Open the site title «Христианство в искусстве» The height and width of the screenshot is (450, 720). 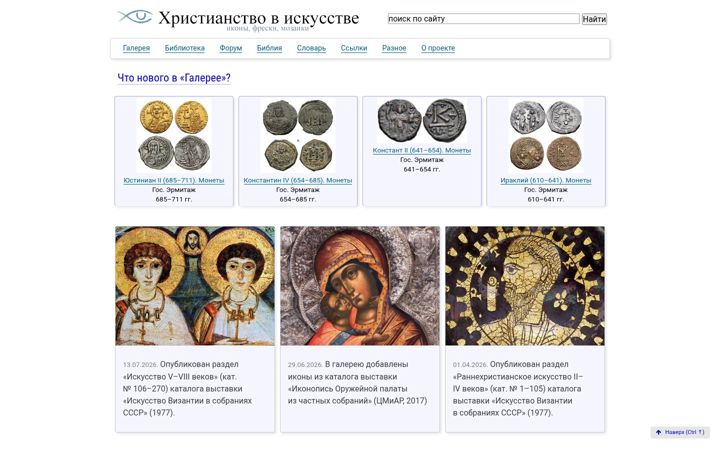pyautogui.click(x=259, y=18)
